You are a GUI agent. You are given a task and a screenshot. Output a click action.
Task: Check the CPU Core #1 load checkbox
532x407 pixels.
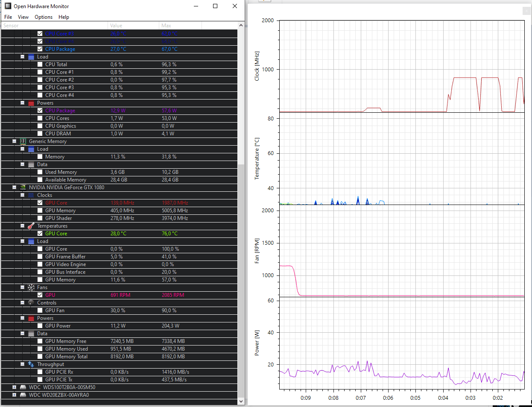(x=40, y=72)
